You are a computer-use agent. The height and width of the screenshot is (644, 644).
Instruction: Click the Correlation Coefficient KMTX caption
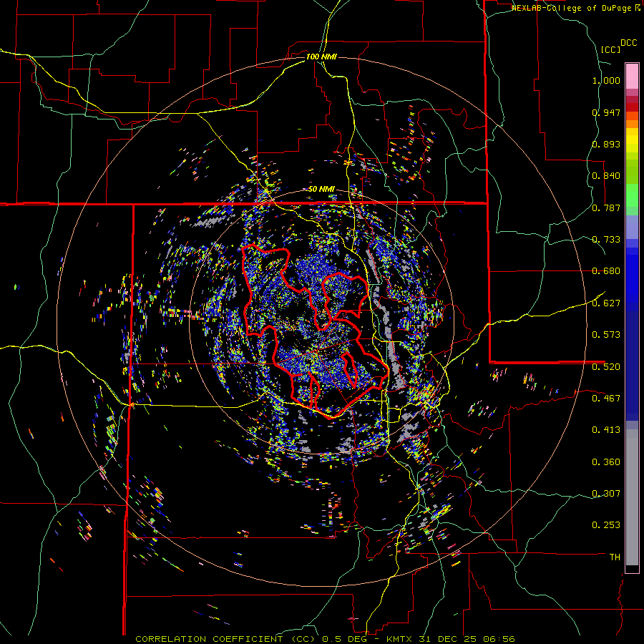[325, 639]
